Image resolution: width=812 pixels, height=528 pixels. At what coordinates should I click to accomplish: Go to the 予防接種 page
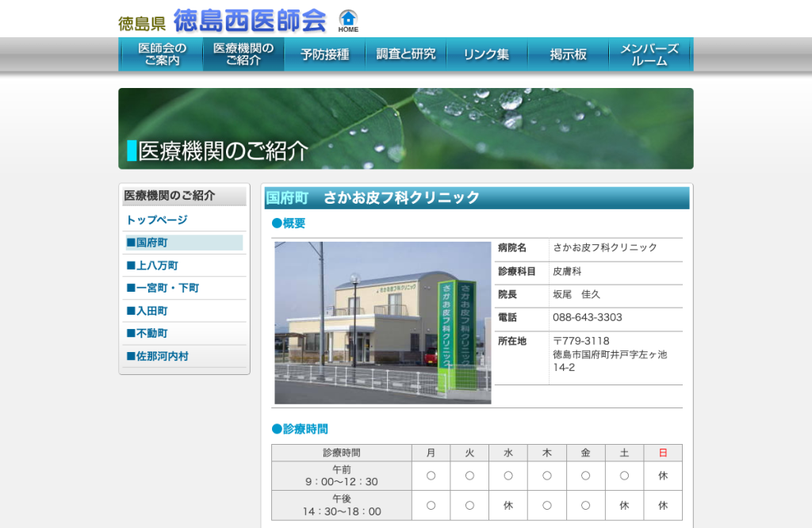pyautogui.click(x=324, y=55)
